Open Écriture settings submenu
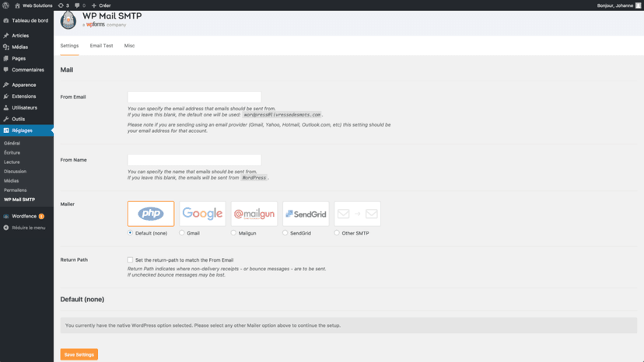 point(12,153)
